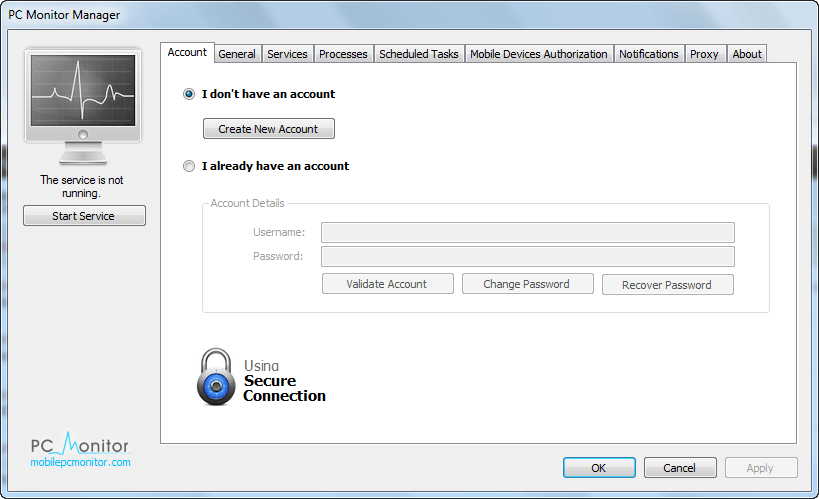Click the PC Monitor logo

click(79, 443)
